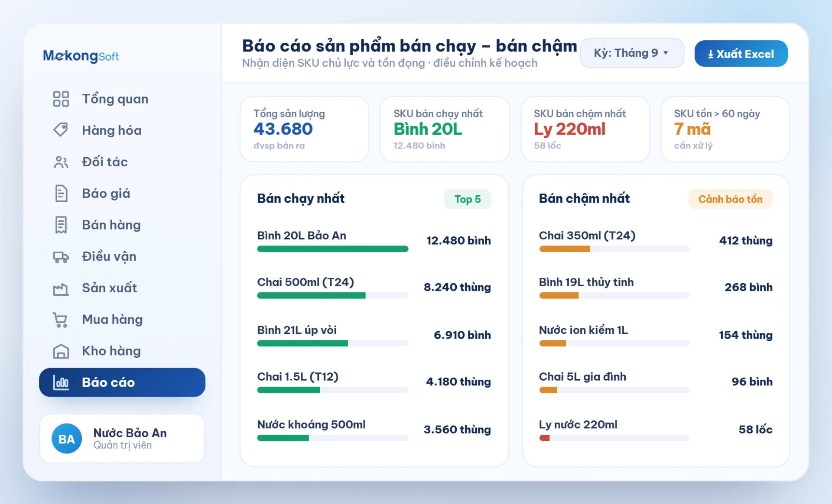The height and width of the screenshot is (504, 832).
Task: Click the Tổng sản lượng 43.680 card
Action: click(x=304, y=129)
